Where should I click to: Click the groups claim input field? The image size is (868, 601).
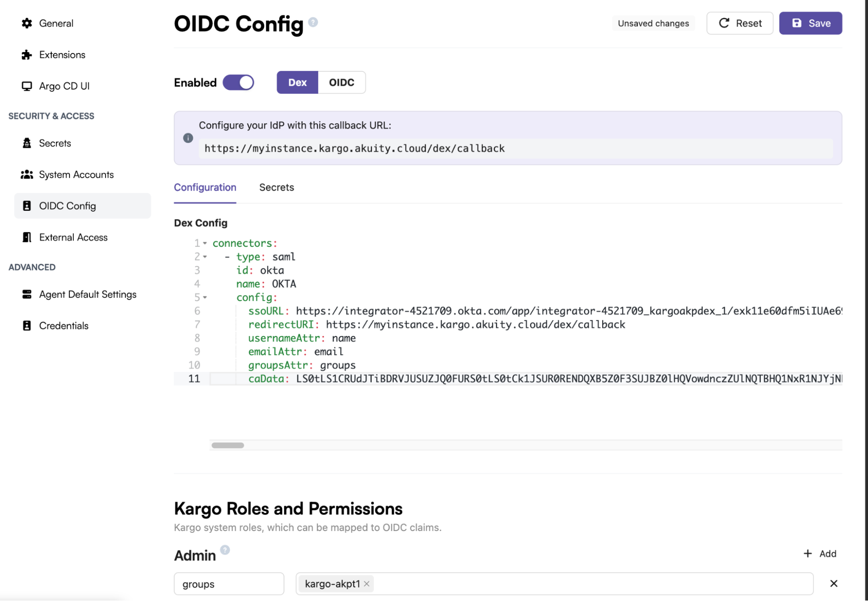coord(229,584)
